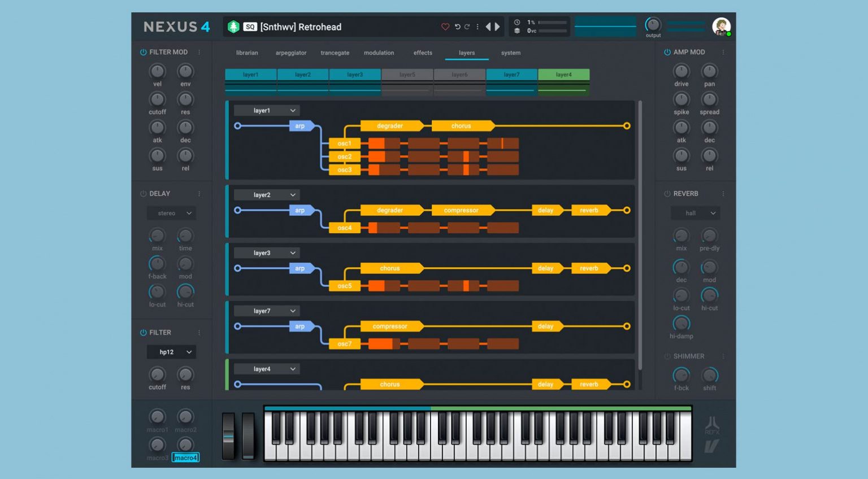Click the redo arrow icon
868x479 pixels.
[467, 27]
